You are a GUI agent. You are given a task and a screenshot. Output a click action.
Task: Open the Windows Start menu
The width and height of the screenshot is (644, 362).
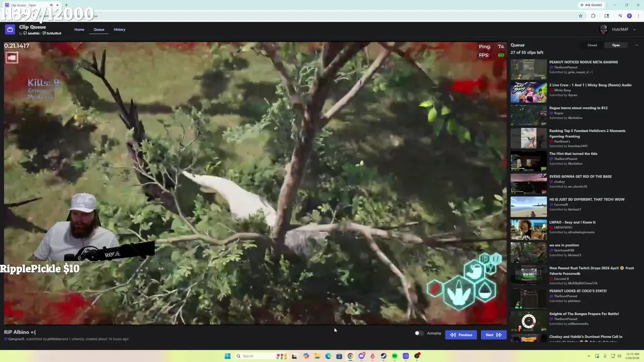[227, 356]
